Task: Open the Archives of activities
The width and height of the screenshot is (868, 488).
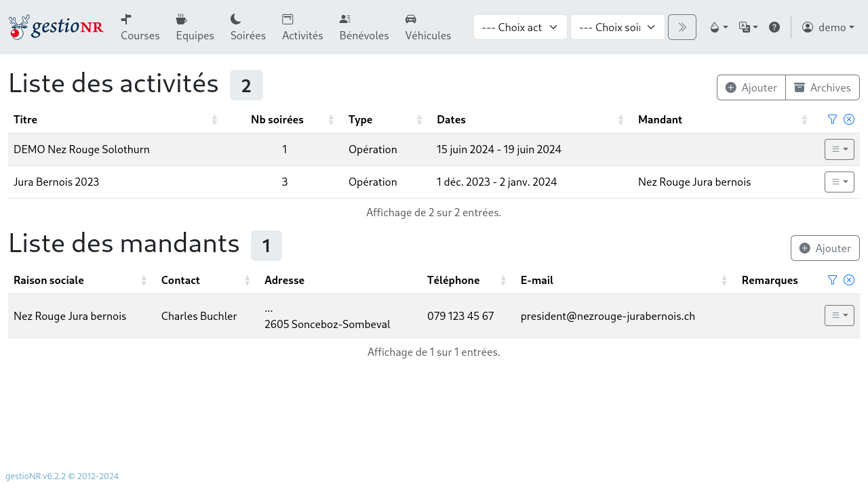Action: pos(822,87)
